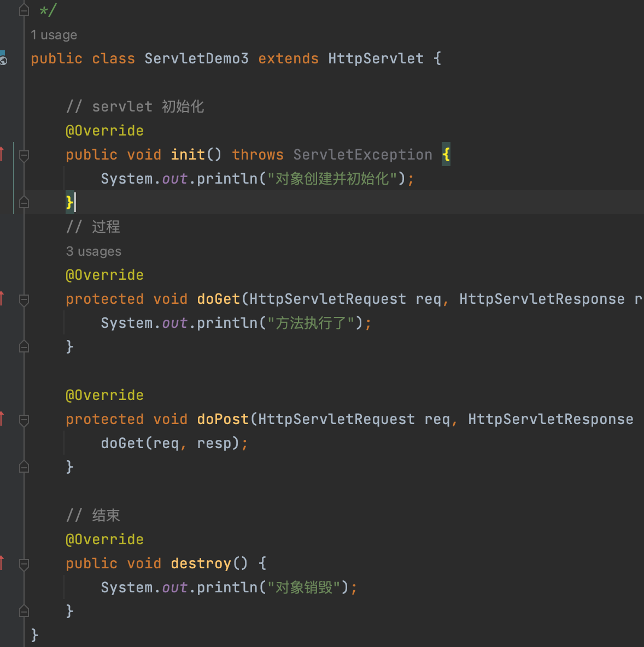Click the closing fold marker of init()

(x=24, y=203)
